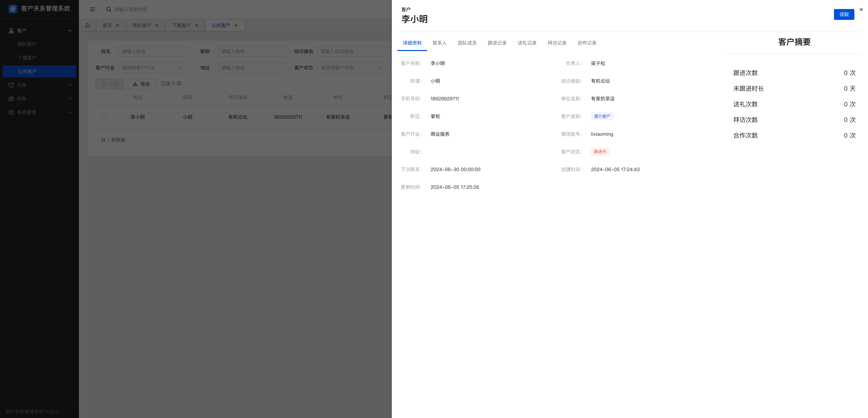This screenshot has width=868, height=418.
Task: Close the 下属客户 tab
Action: [x=196, y=26]
